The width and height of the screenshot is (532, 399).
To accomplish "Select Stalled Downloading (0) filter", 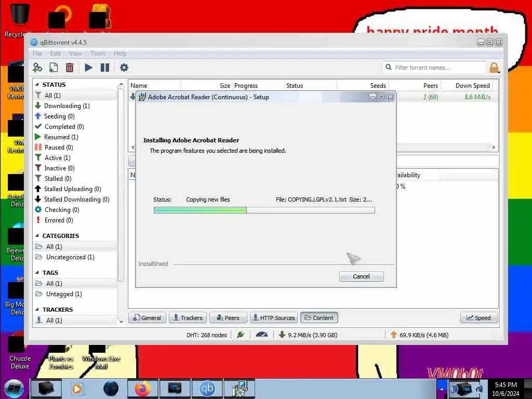I will (76, 199).
